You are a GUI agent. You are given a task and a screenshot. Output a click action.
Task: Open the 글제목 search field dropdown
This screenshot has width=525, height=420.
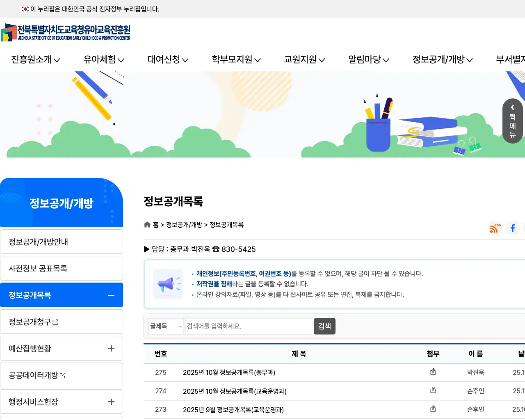(x=166, y=326)
